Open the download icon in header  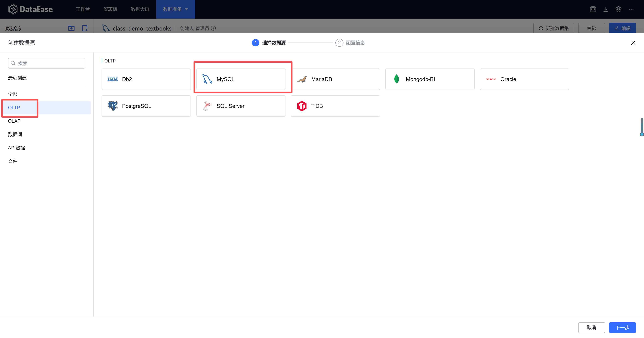[x=605, y=9]
